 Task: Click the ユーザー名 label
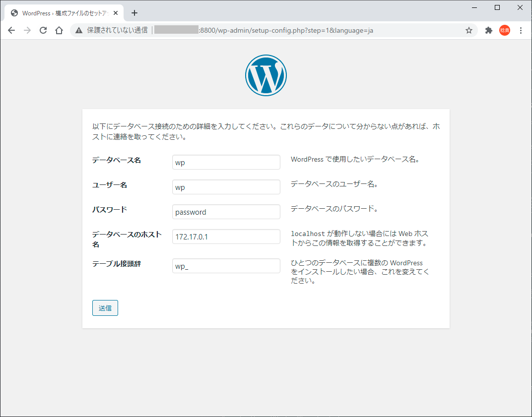pos(110,185)
